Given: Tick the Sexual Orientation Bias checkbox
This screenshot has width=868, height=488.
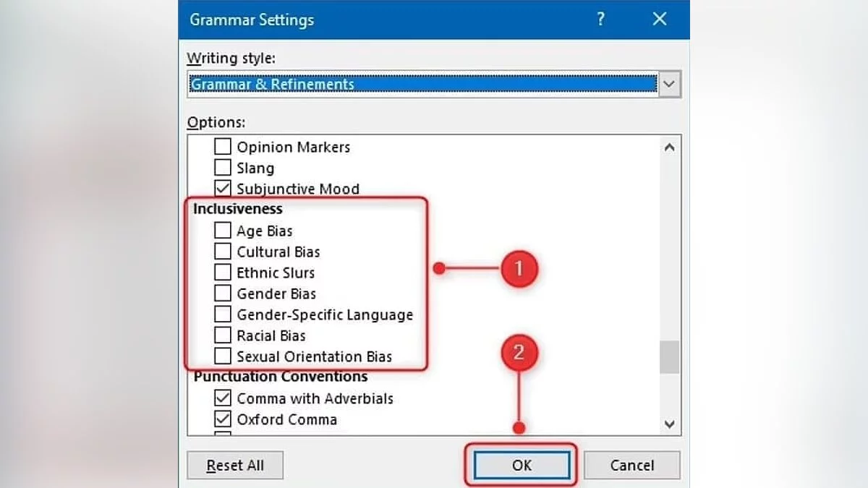Looking at the screenshot, I should point(223,356).
